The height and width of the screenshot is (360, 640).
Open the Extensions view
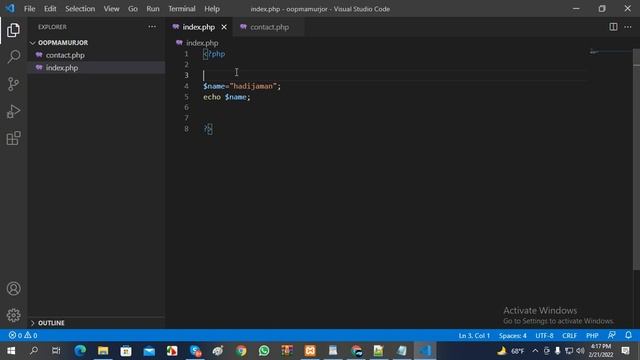pyautogui.click(x=13, y=138)
